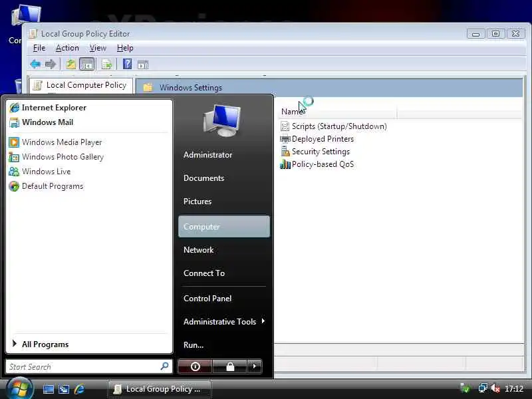Open the File menu
This screenshot has width=532, height=399.
click(x=39, y=48)
